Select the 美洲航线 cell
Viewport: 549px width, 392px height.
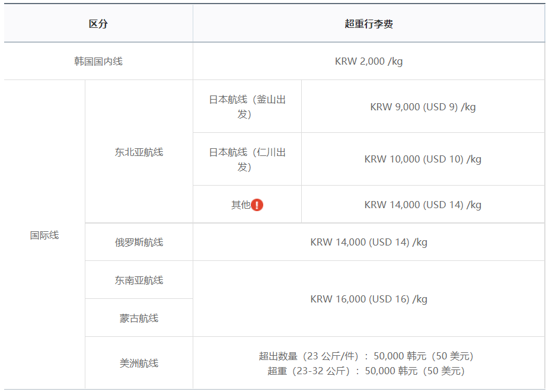tap(139, 363)
